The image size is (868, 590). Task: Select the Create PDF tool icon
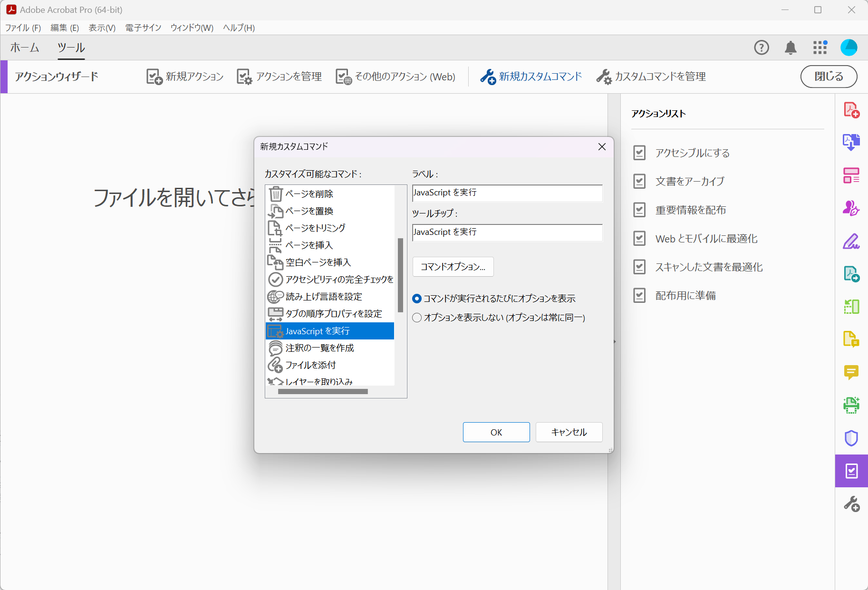(x=852, y=110)
